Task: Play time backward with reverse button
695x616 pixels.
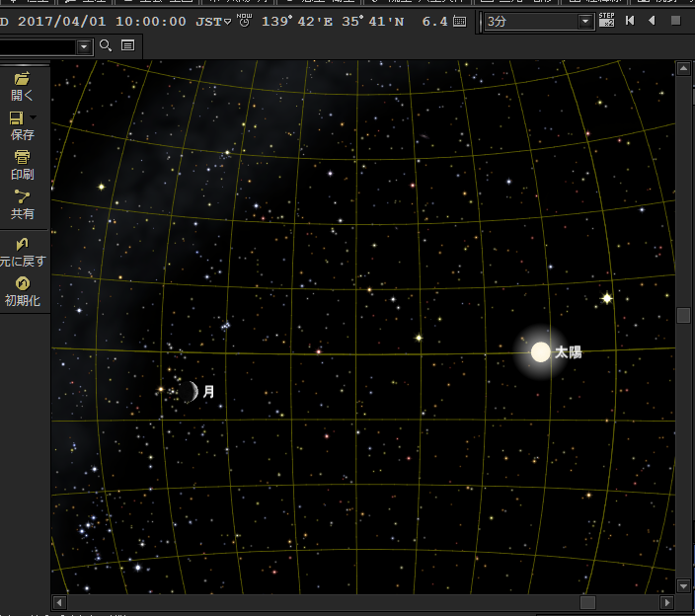Action: coord(652,21)
